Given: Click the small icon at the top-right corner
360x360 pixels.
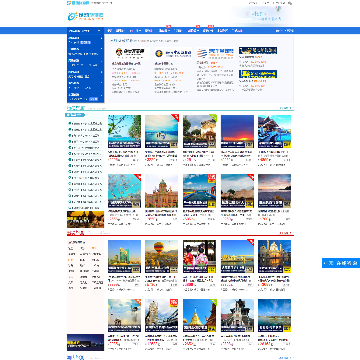Looking at the screenshot, I should (290, 3).
